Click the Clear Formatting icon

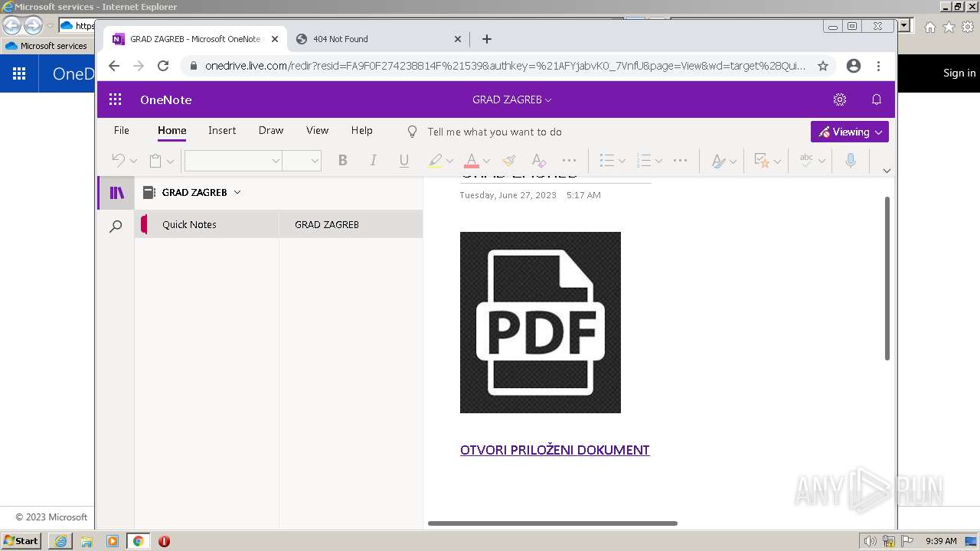[539, 161]
